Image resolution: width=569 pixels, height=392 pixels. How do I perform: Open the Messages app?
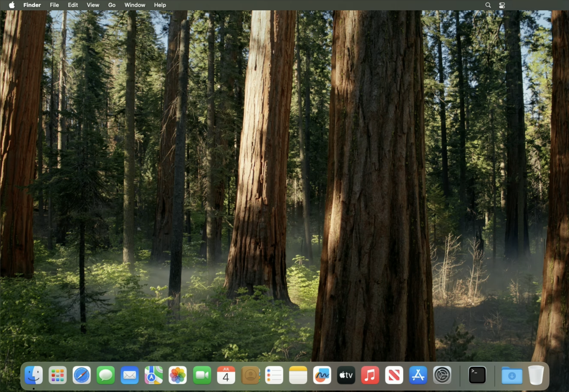[106, 375]
